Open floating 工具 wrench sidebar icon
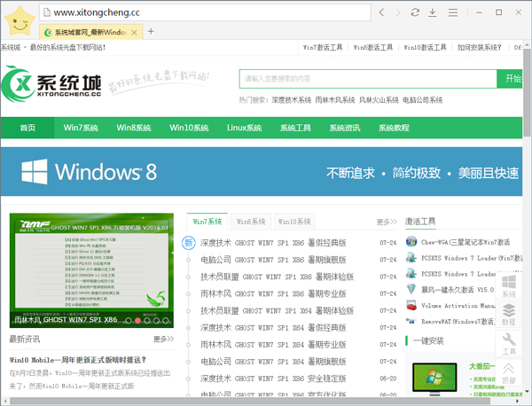 (509, 343)
